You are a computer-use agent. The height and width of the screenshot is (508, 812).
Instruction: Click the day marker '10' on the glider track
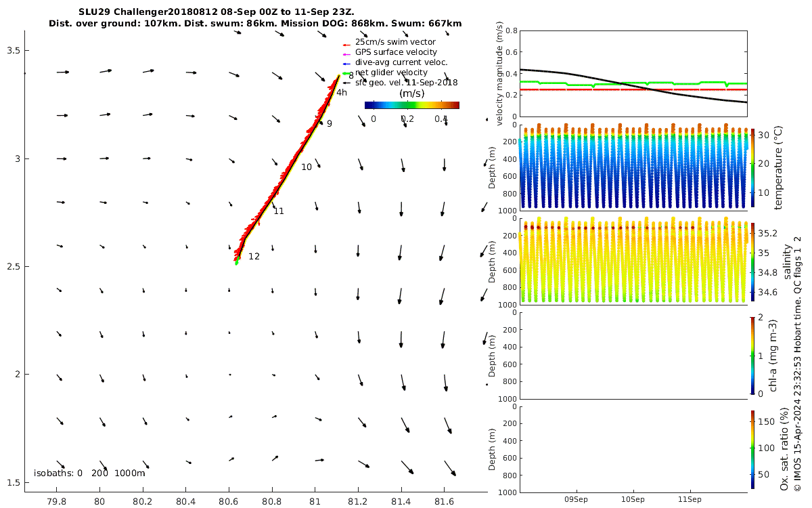pyautogui.click(x=307, y=167)
